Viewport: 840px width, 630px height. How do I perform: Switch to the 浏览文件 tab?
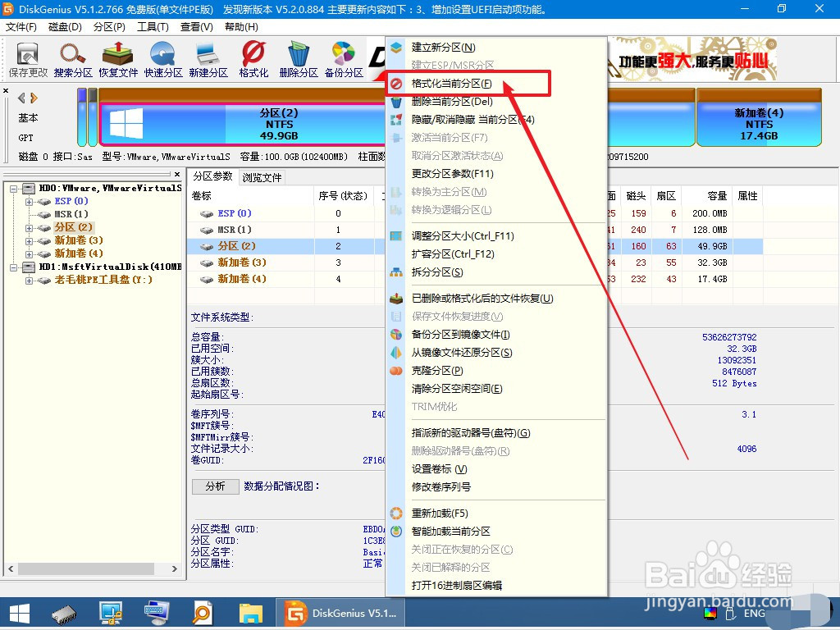pos(262,177)
